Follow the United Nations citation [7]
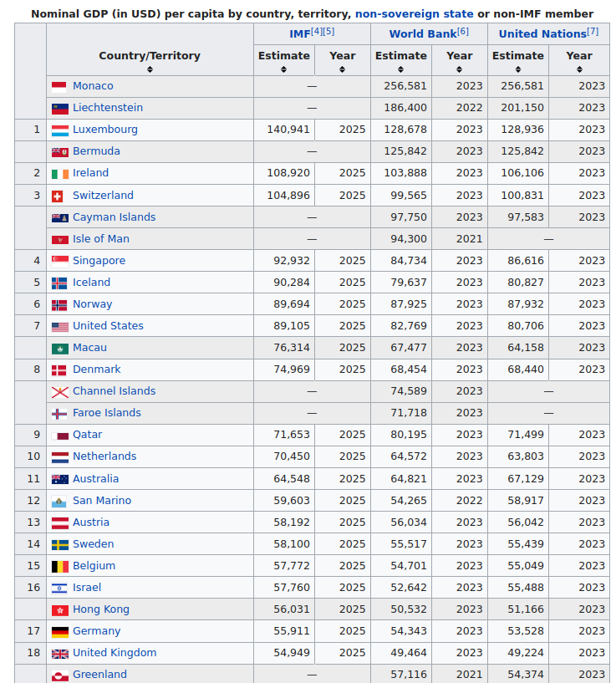Screen dimensions: 616x683 tap(593, 32)
